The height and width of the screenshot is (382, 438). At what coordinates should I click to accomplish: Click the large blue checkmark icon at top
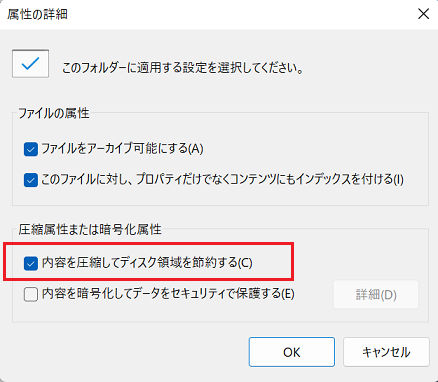(x=30, y=64)
